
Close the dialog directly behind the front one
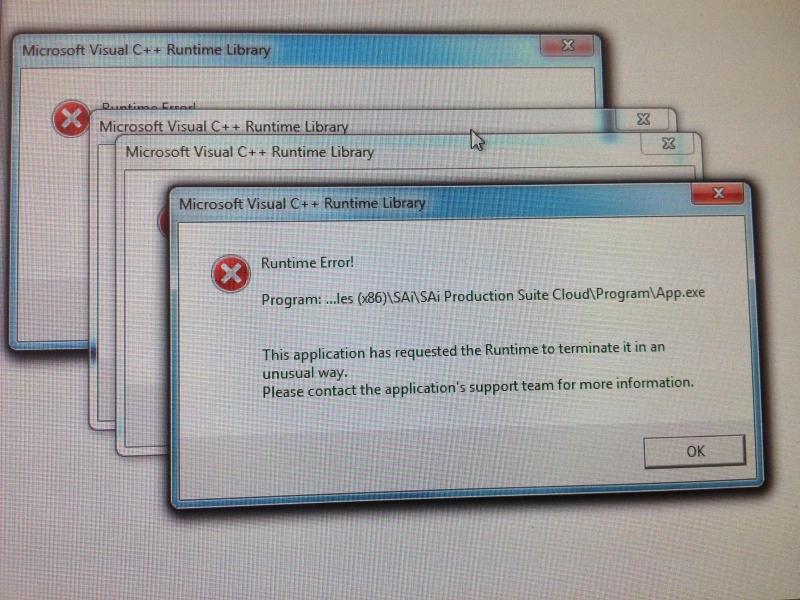click(668, 144)
